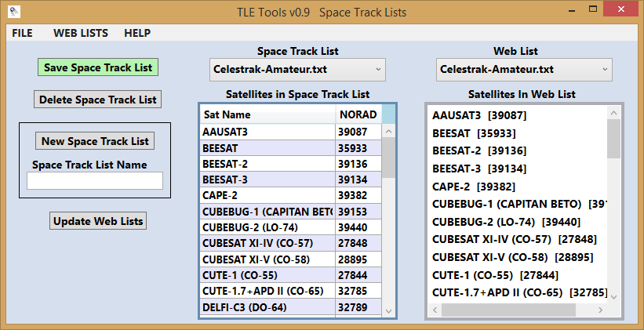This screenshot has width=644, height=330.
Task: Click the TLE Tools app icon in title bar
Action: pyautogui.click(x=14, y=12)
